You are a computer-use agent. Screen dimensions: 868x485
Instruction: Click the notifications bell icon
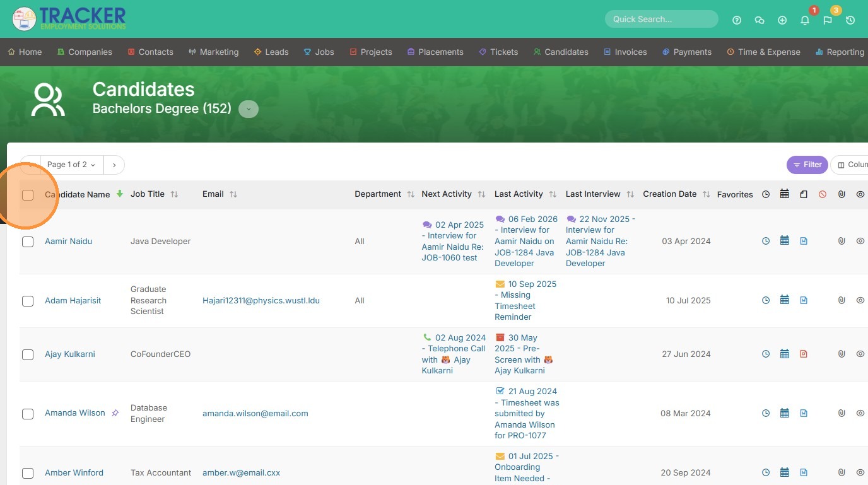(x=805, y=20)
